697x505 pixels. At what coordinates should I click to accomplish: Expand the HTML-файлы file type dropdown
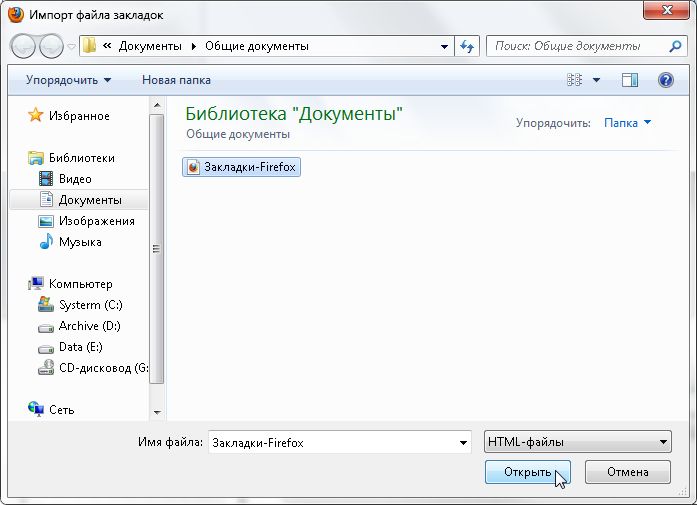[576, 442]
